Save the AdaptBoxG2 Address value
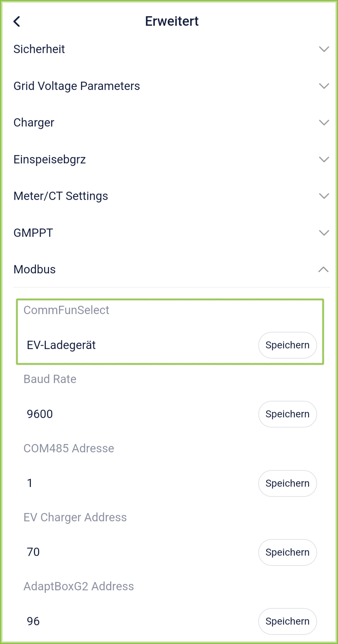 point(287,621)
